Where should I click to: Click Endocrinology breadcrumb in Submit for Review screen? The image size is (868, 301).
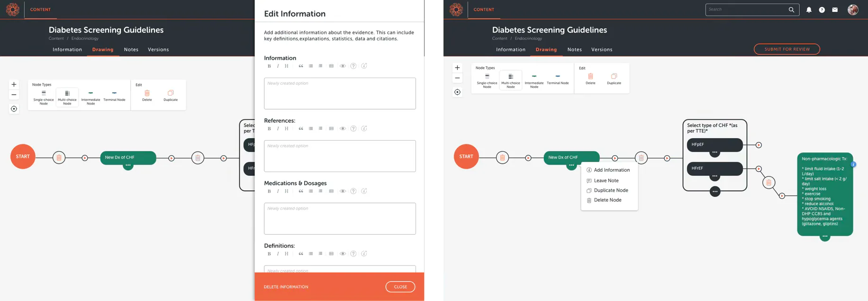point(528,38)
